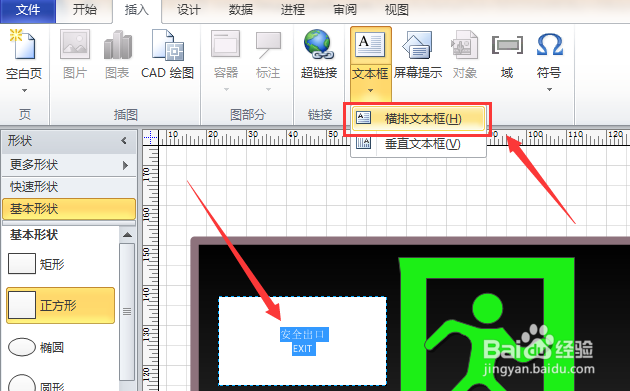Select the 基本形状 stencil header
The height and width of the screenshot is (391, 630).
(69, 209)
